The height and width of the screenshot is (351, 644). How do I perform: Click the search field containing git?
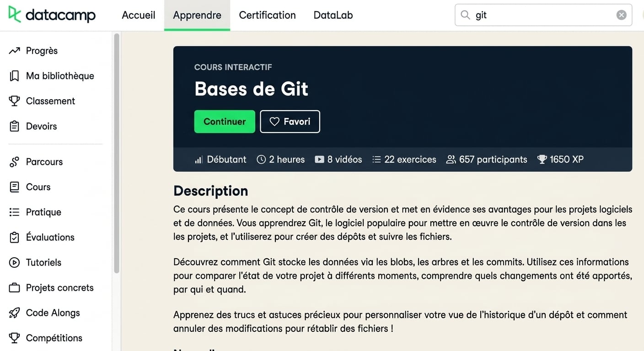[x=543, y=15]
